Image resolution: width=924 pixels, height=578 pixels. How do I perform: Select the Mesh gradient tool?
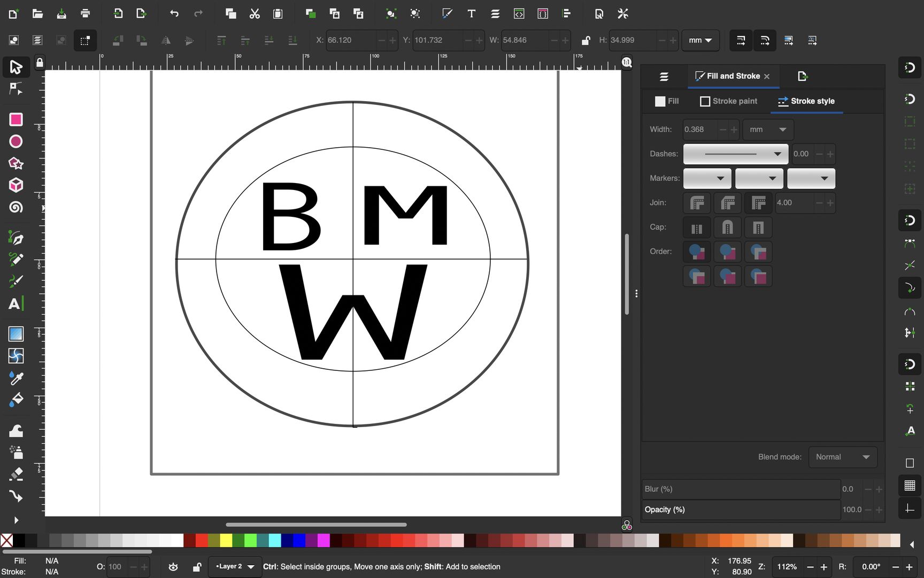click(x=16, y=356)
